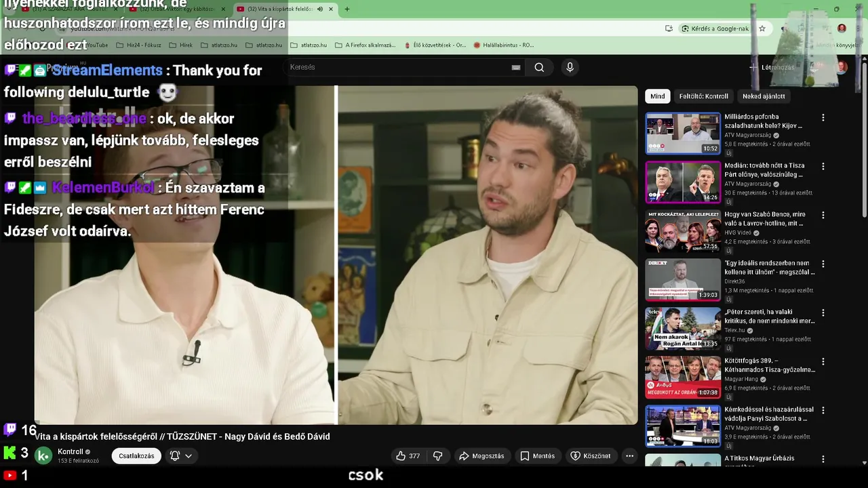Open Telex 'Péter szereti' video thumbnail
Image resolution: width=868 pixels, height=488 pixels.
683,329
